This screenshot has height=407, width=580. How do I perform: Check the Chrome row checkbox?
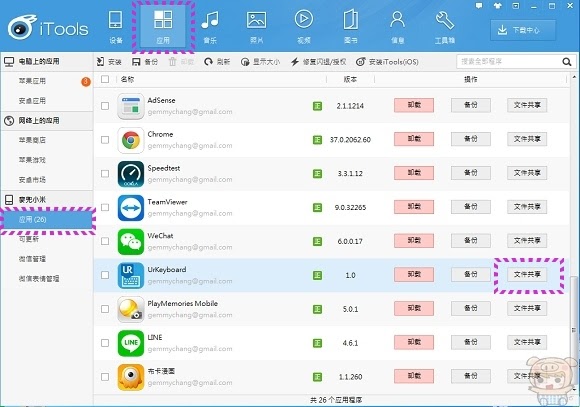click(105, 140)
